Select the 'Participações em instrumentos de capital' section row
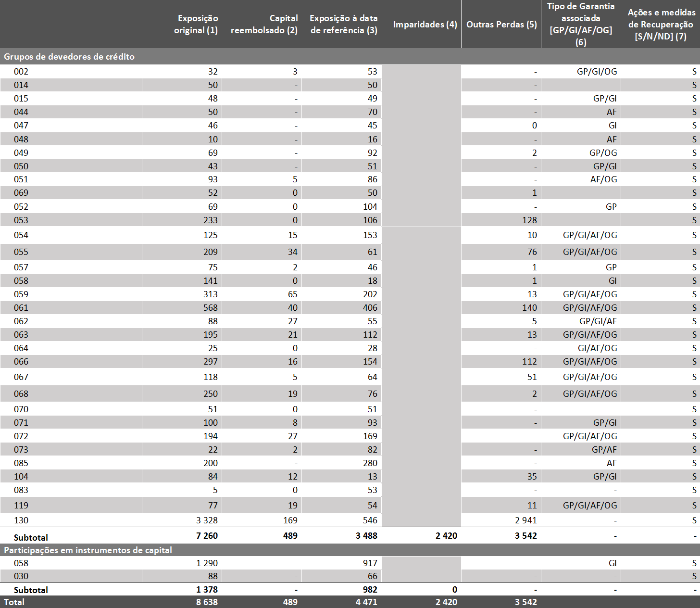This screenshot has width=700, height=608. coord(350,550)
